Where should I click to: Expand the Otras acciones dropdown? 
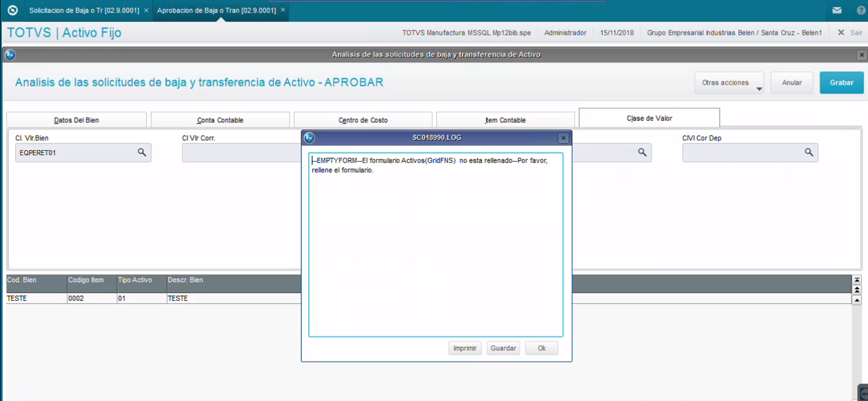point(729,83)
